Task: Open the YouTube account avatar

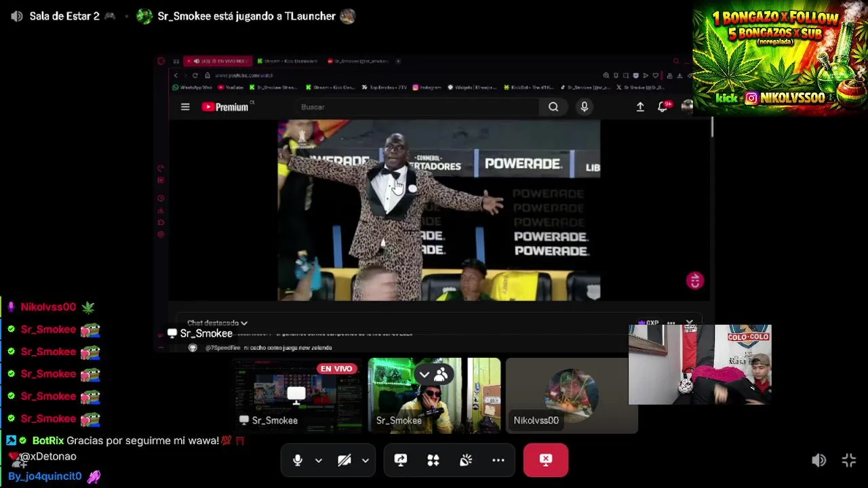Action: [687, 106]
